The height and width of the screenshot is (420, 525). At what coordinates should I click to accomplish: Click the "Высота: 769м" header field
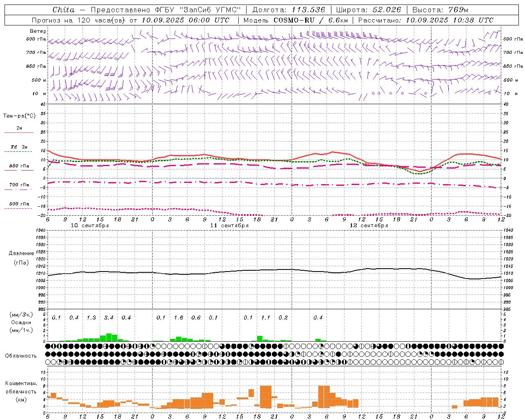point(440,10)
